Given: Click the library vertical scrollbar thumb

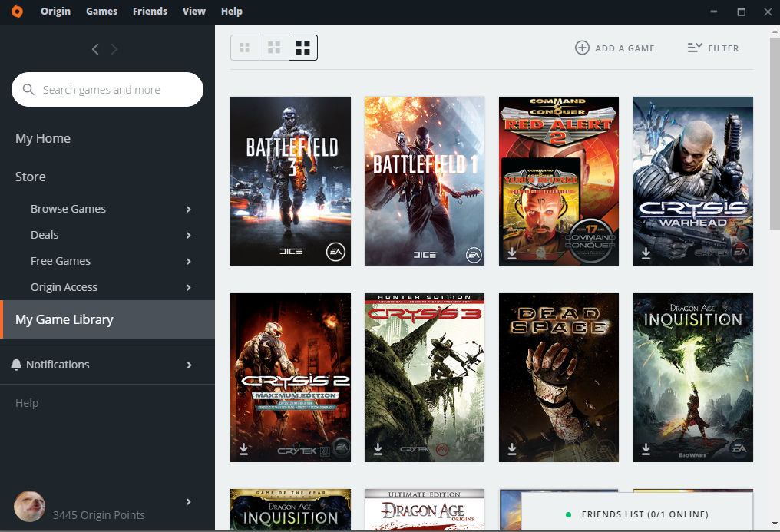Looking at the screenshot, I should pyautogui.click(x=775, y=134).
